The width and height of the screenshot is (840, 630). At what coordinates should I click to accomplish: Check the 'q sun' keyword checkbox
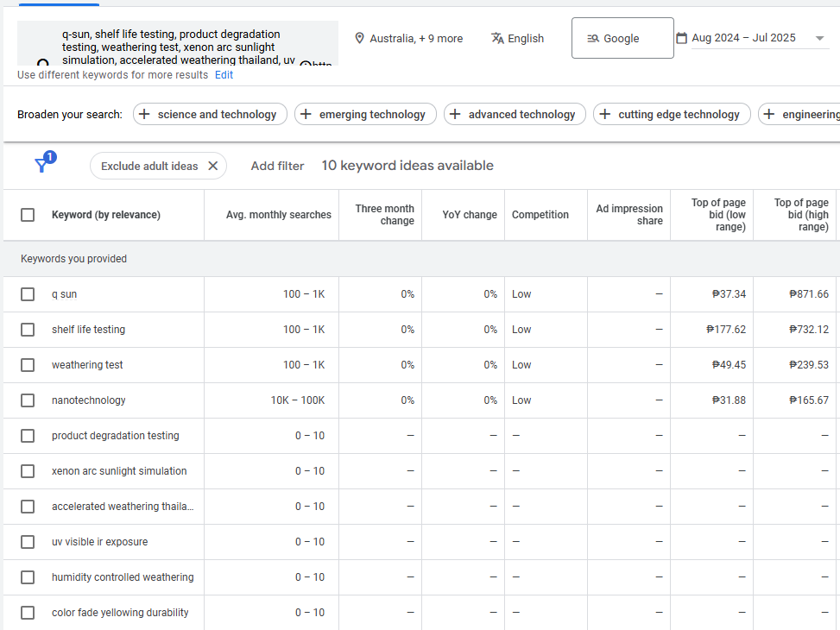pyautogui.click(x=28, y=294)
